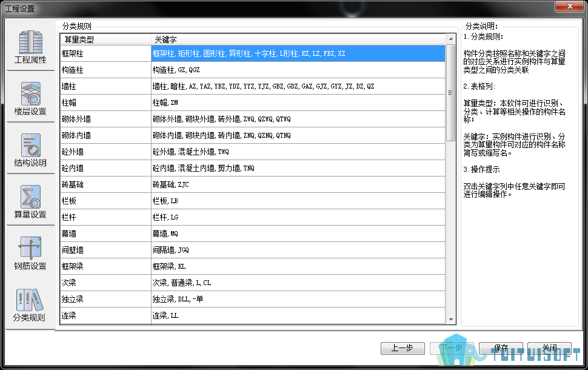The image size is (588, 370).
Task: Click the 保存 button
Action: 501,348
